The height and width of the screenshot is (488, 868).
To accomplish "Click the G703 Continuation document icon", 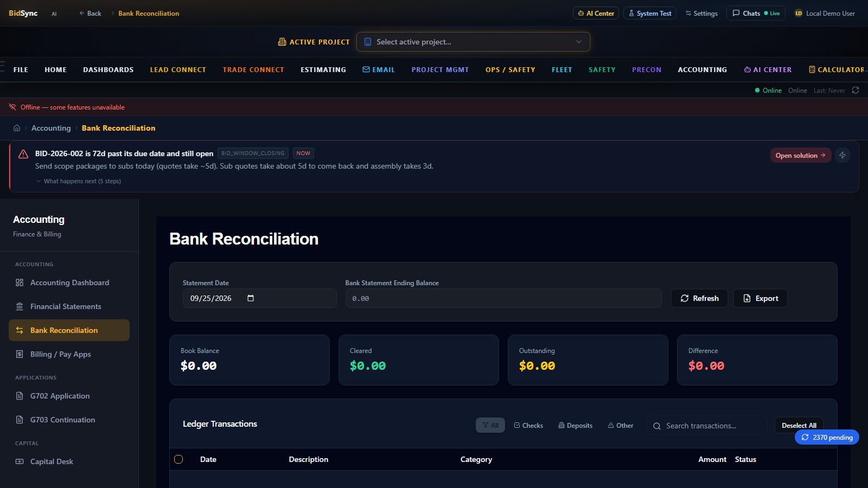I will point(20,420).
